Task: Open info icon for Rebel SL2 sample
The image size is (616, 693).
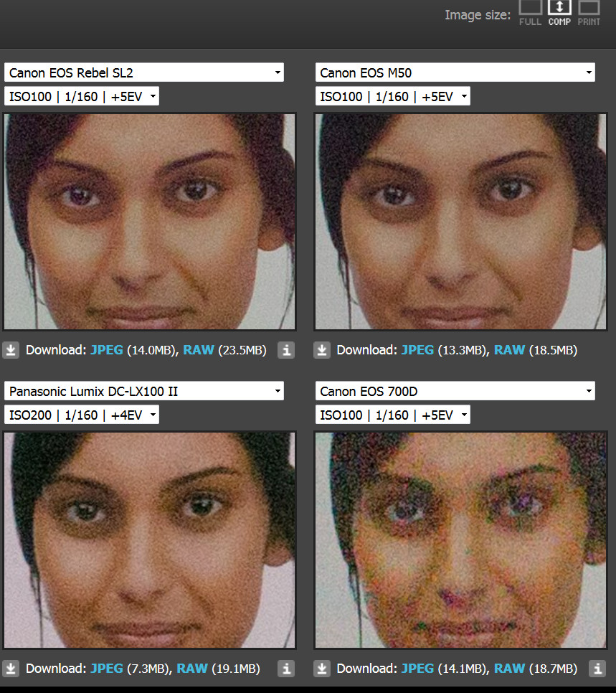Action: coord(286,350)
